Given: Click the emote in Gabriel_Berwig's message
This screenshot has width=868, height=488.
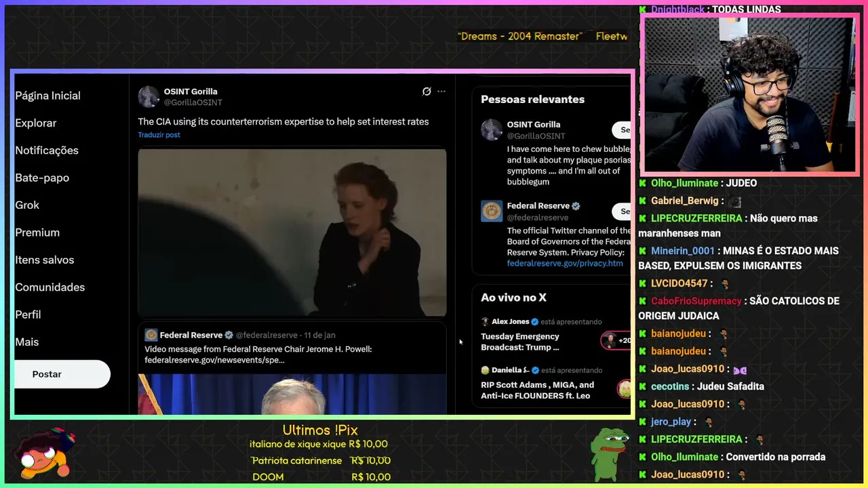Looking at the screenshot, I should [736, 201].
